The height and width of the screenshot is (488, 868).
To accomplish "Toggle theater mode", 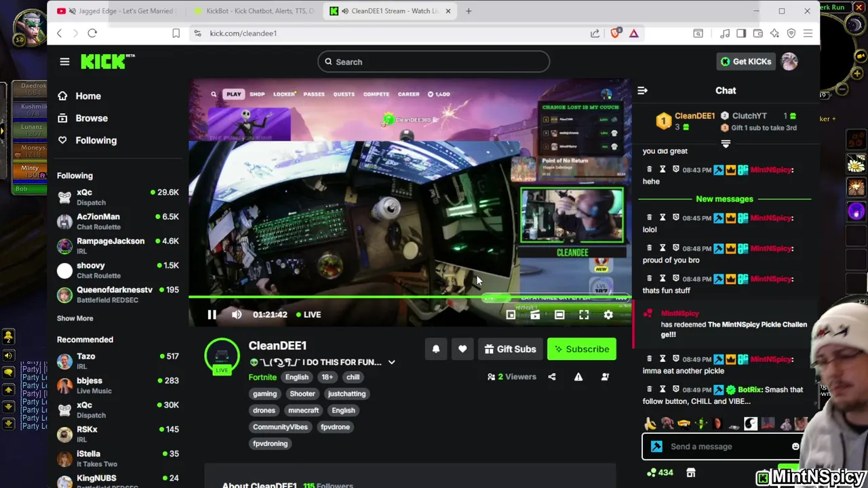I will click(x=559, y=314).
